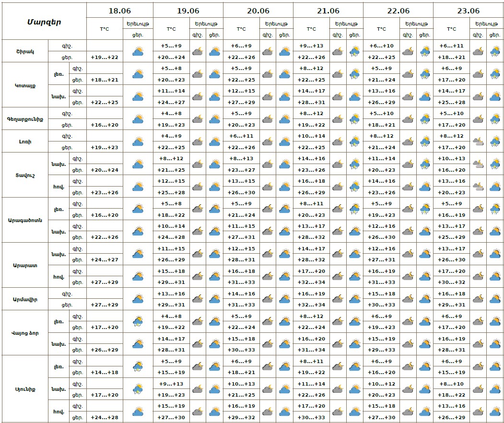
Task: Select Շիրակ daytime weather icon for 23.06
Action: tap(495, 51)
